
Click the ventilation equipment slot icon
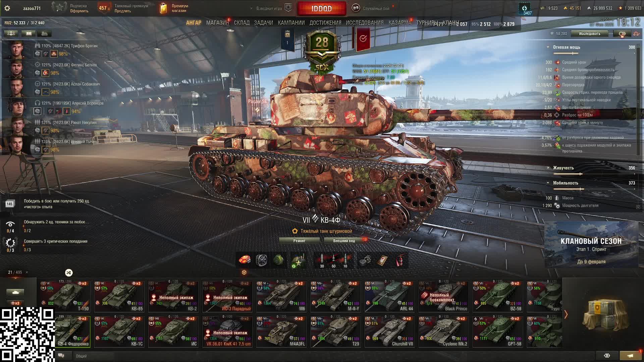pos(262,260)
